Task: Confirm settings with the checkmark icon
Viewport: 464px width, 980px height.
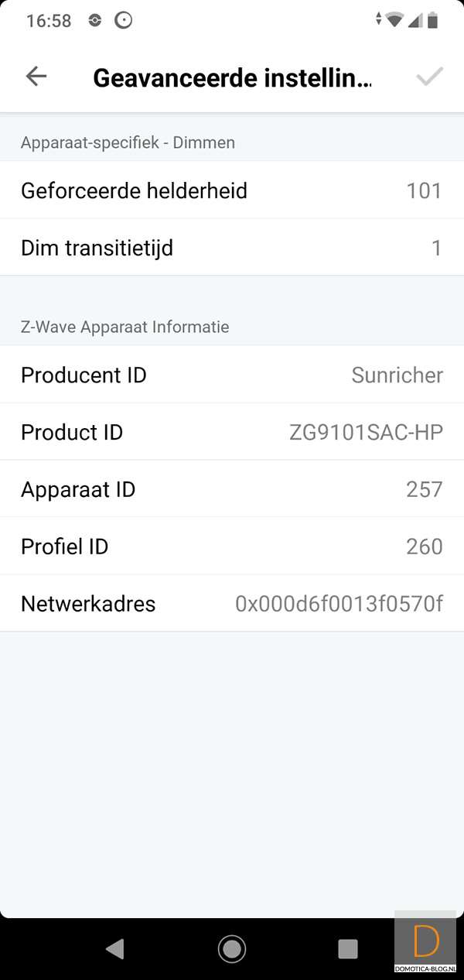Action: 429,76
